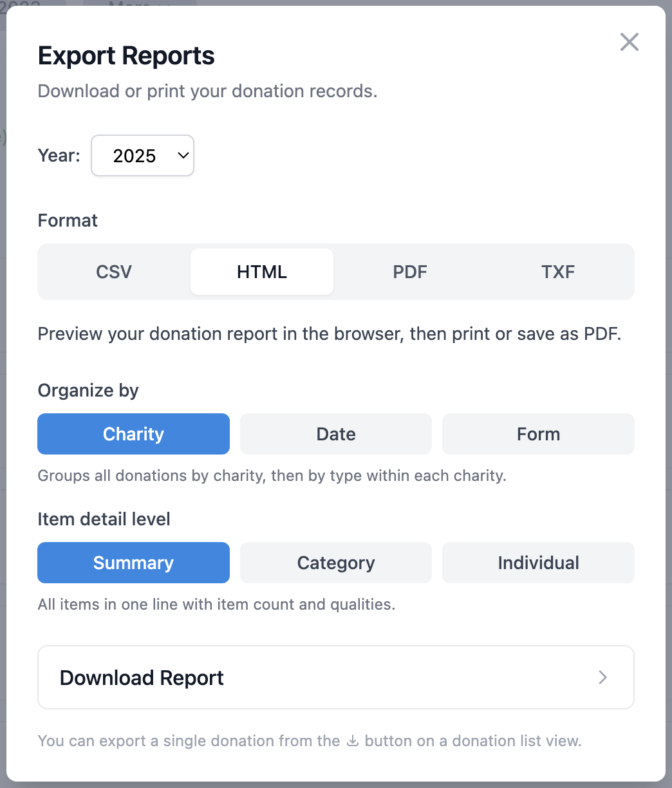Keep the HTML format option selected
Viewport: 672px width, 788px height.
pos(261,272)
